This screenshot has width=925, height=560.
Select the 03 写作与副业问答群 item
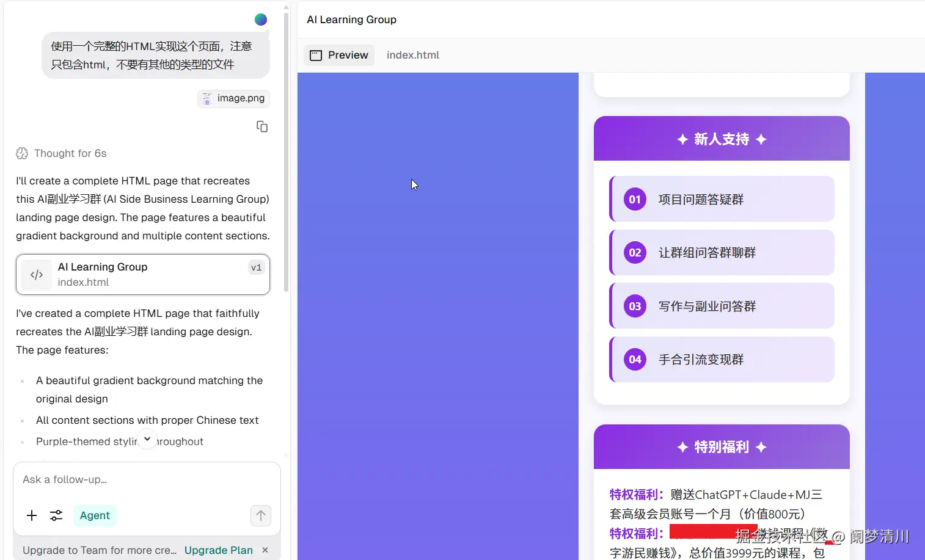(722, 306)
